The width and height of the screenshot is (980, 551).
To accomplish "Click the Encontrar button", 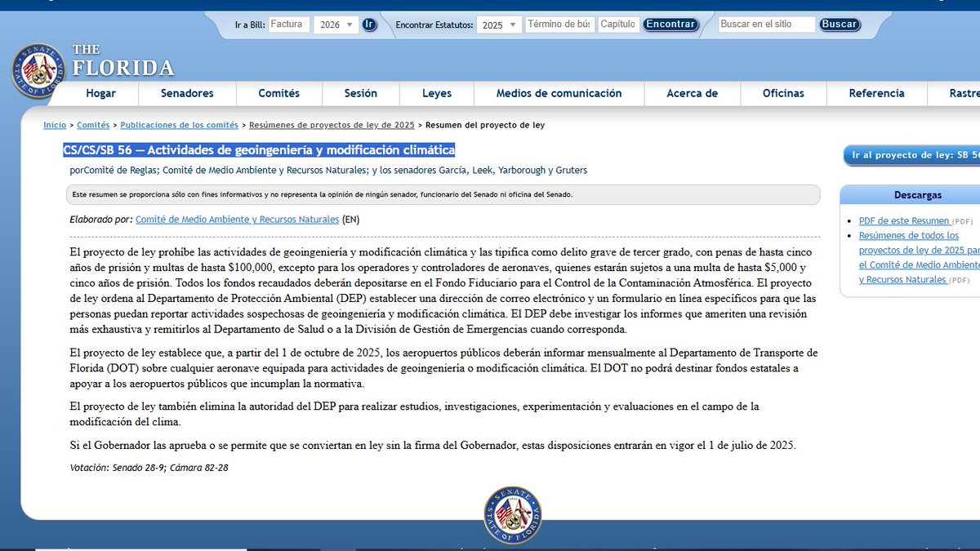I will (670, 24).
